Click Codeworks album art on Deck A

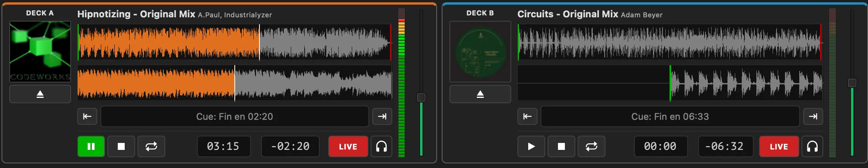tap(40, 52)
